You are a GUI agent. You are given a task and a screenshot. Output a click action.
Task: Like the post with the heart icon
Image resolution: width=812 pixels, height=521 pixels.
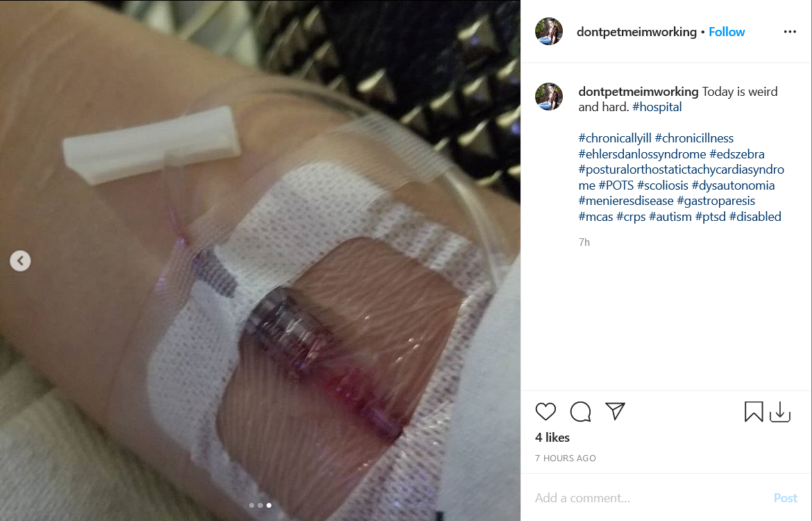click(545, 412)
